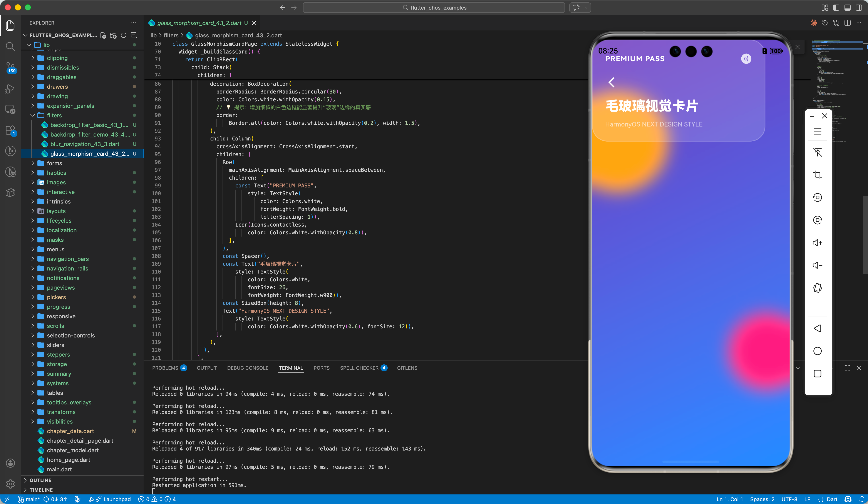The image size is (868, 504).
Task: Toggle the secondary side bar layout button
Action: tap(859, 8)
